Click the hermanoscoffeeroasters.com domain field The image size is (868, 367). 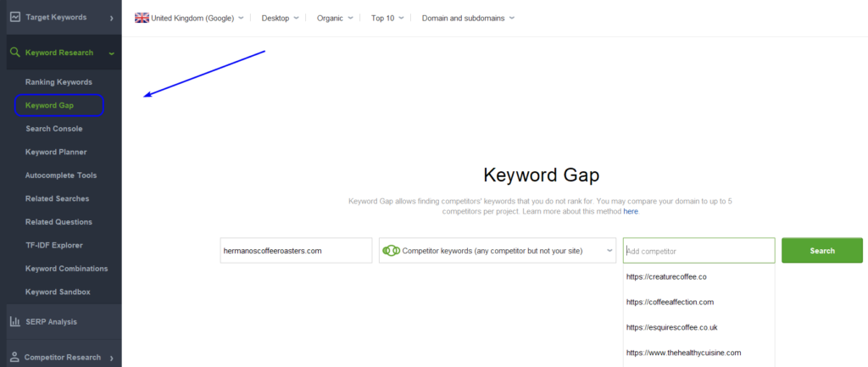point(296,251)
